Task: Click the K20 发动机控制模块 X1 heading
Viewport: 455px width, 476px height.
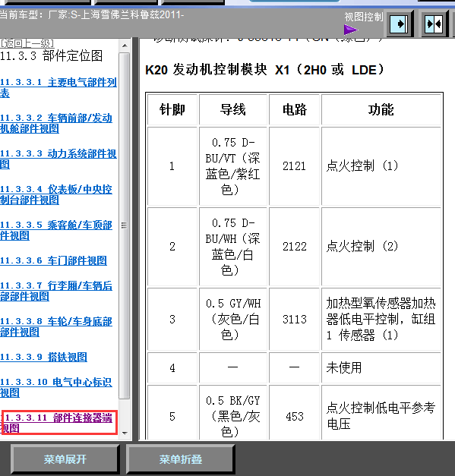Action: click(264, 70)
